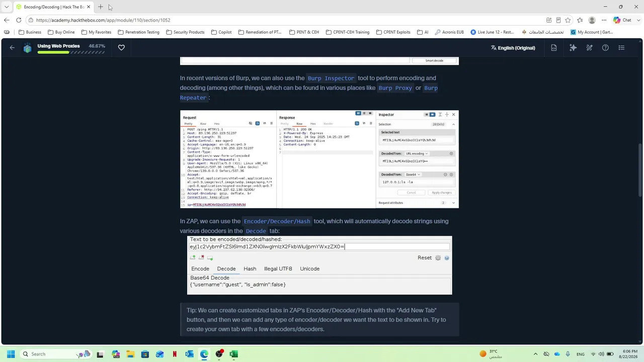Add this page to favorites star
644x362 pixels.
[x=568, y=20]
